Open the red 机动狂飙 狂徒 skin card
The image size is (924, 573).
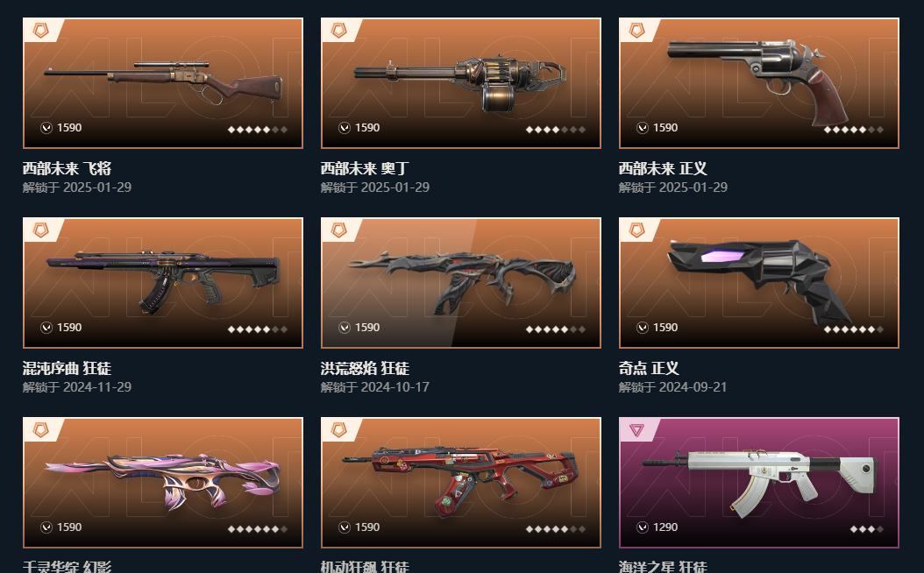pos(461,482)
